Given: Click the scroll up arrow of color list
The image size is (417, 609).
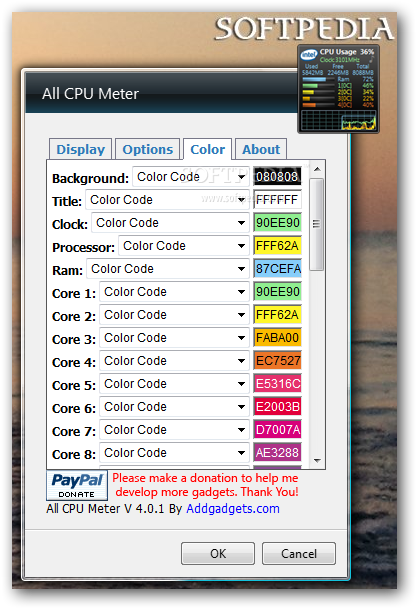Looking at the screenshot, I should click(317, 169).
